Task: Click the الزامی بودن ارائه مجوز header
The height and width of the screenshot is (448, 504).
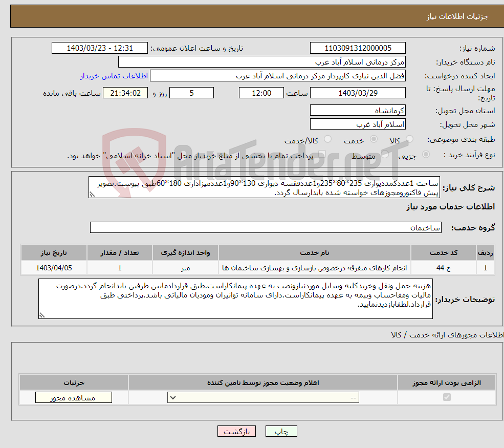Action: coord(447,382)
